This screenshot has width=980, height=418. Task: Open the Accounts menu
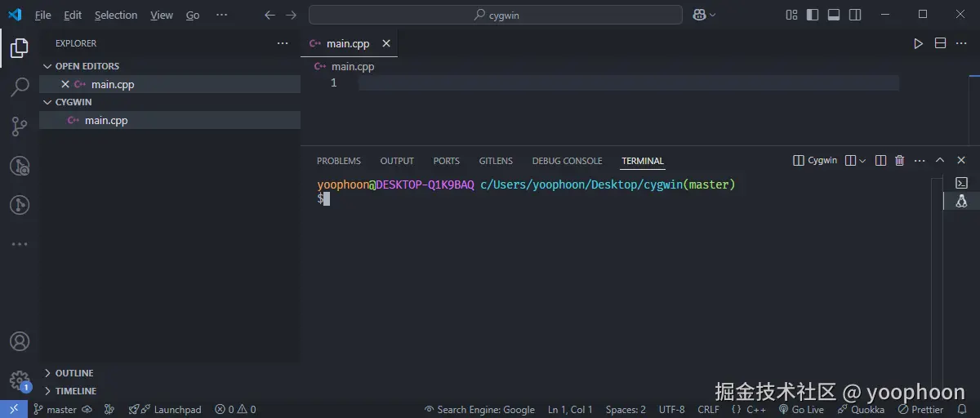(20, 341)
